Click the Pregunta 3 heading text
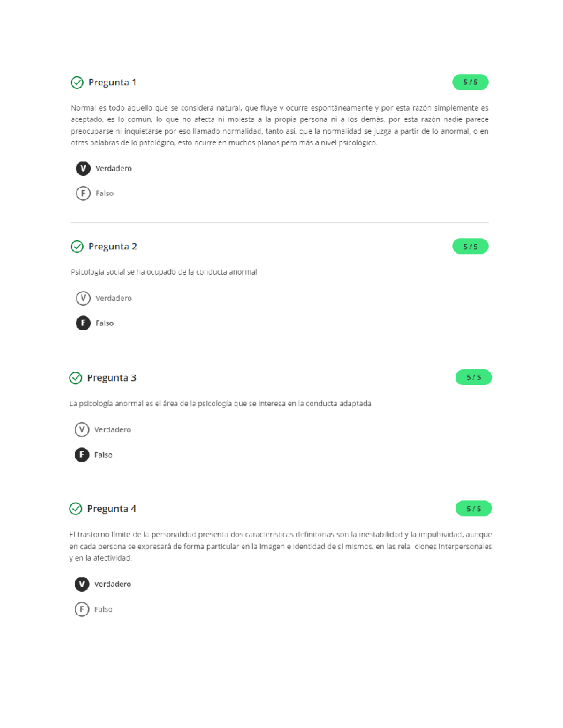This screenshot has width=563, height=728. (x=112, y=378)
